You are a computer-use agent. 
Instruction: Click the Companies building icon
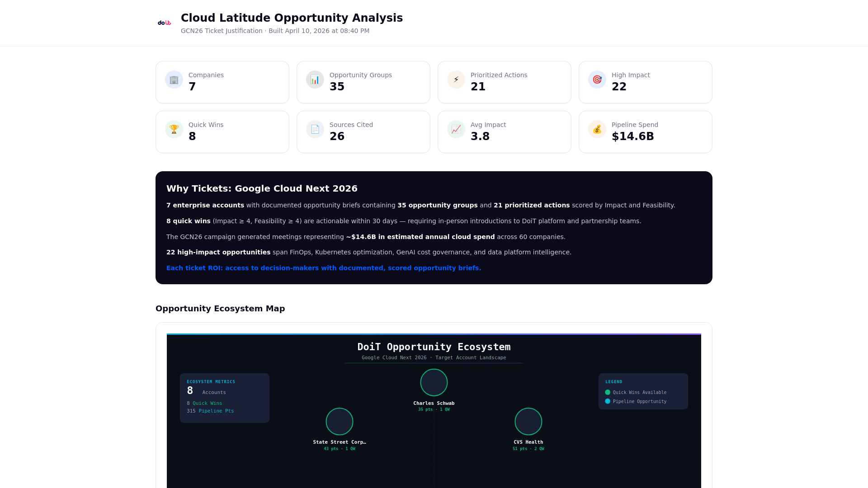click(174, 80)
